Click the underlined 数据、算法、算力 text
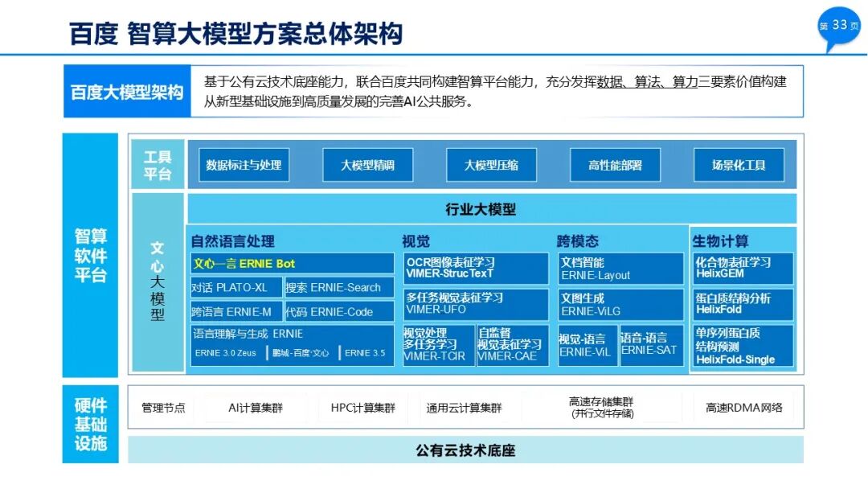This screenshot has height=489, width=868. tap(647, 83)
